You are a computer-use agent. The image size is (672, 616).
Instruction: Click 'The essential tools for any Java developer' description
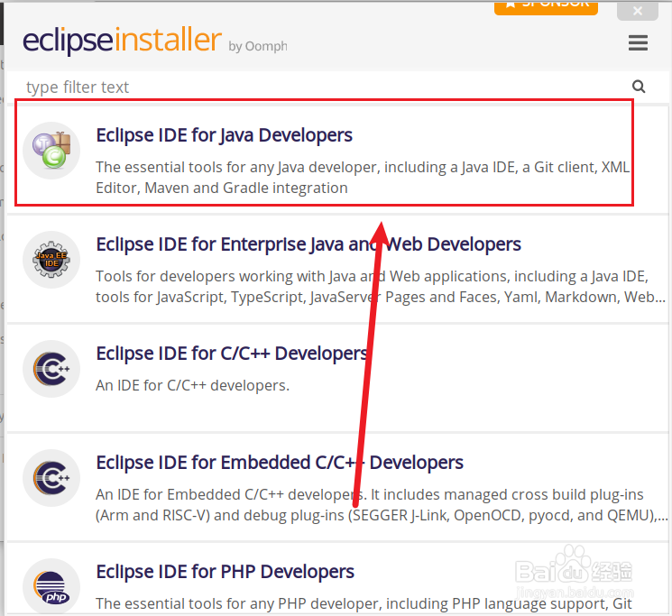pos(363,178)
